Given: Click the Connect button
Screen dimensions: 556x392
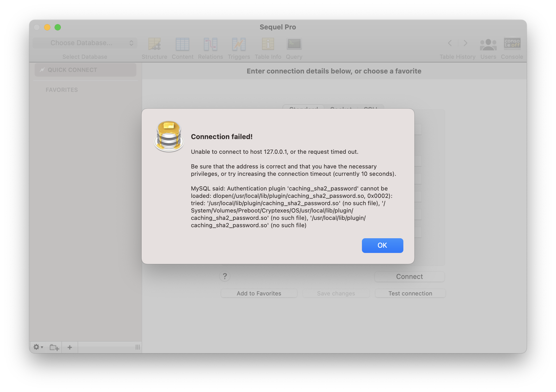Looking at the screenshot, I should click(409, 277).
